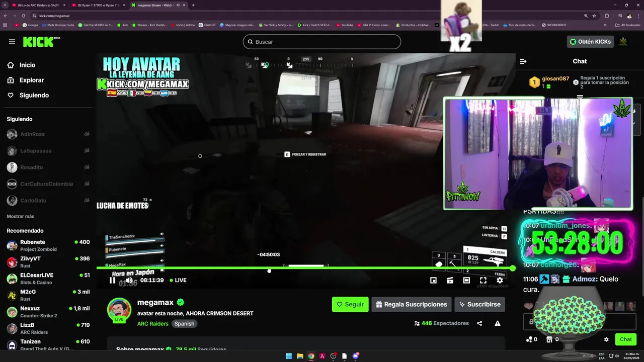Select the megamax Stream browser tab
The height and width of the screenshot is (362, 644).
pyautogui.click(x=157, y=5)
